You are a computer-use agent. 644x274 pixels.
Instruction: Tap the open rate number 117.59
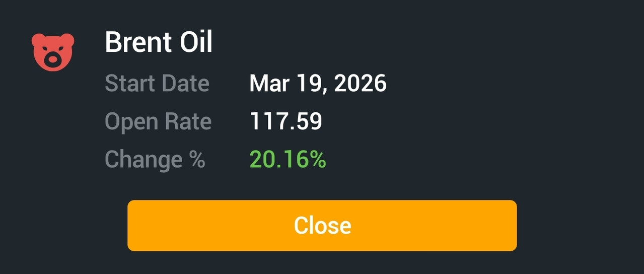[x=286, y=121]
